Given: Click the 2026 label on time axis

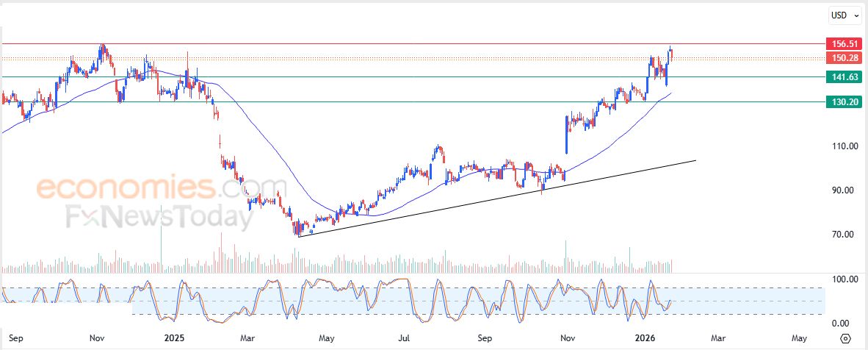Looking at the screenshot, I should click(645, 337).
